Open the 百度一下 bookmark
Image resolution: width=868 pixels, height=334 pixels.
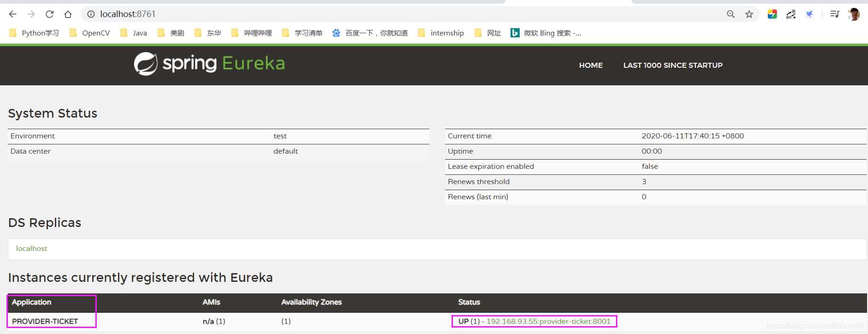pyautogui.click(x=370, y=33)
